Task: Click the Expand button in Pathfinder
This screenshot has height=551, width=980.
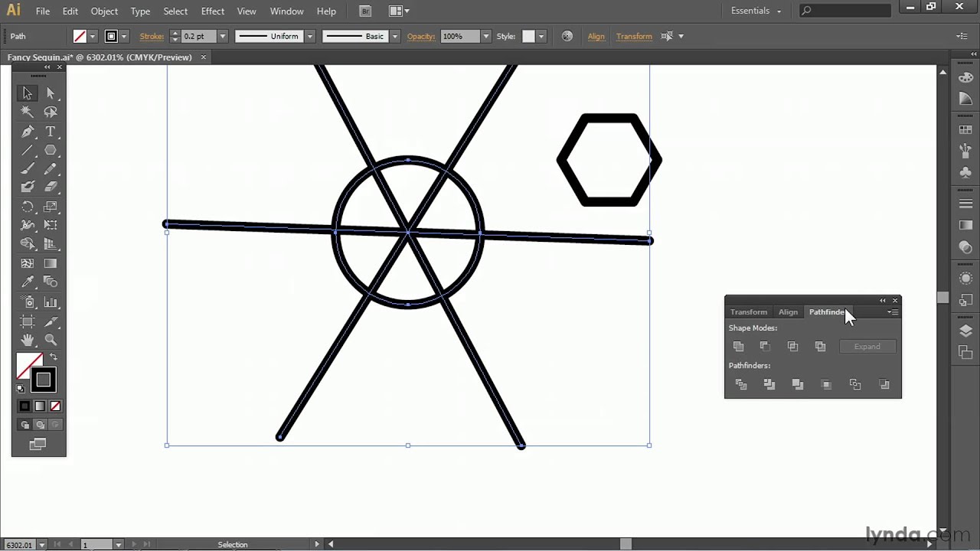Action: coord(867,346)
